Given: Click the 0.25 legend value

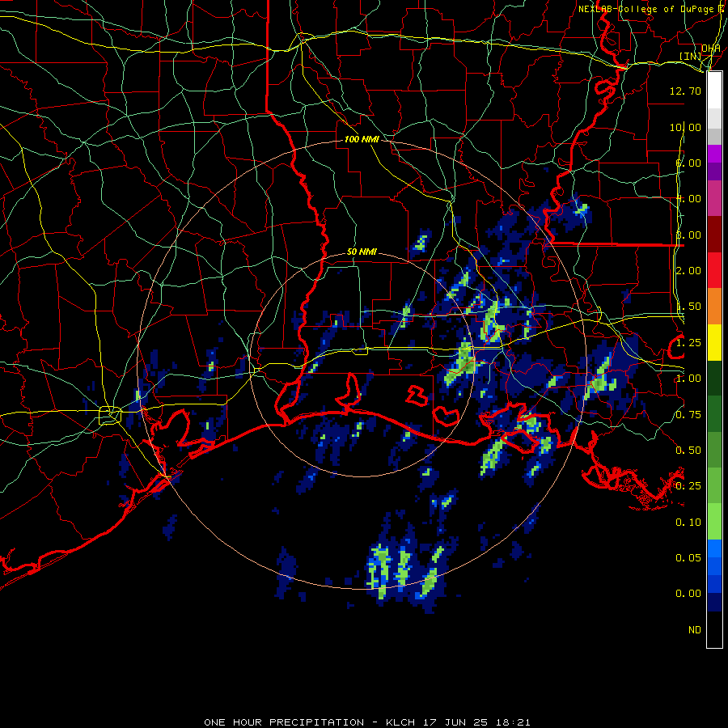Looking at the screenshot, I should (688, 486).
